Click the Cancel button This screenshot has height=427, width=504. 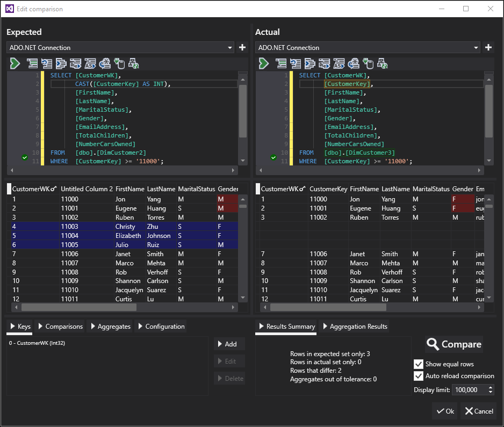coord(479,411)
